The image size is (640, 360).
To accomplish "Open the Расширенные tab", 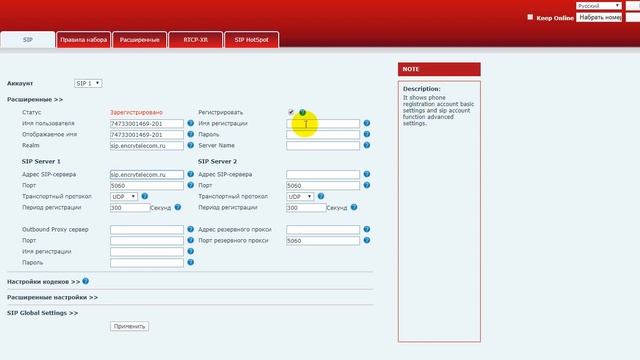I will coord(140,40).
